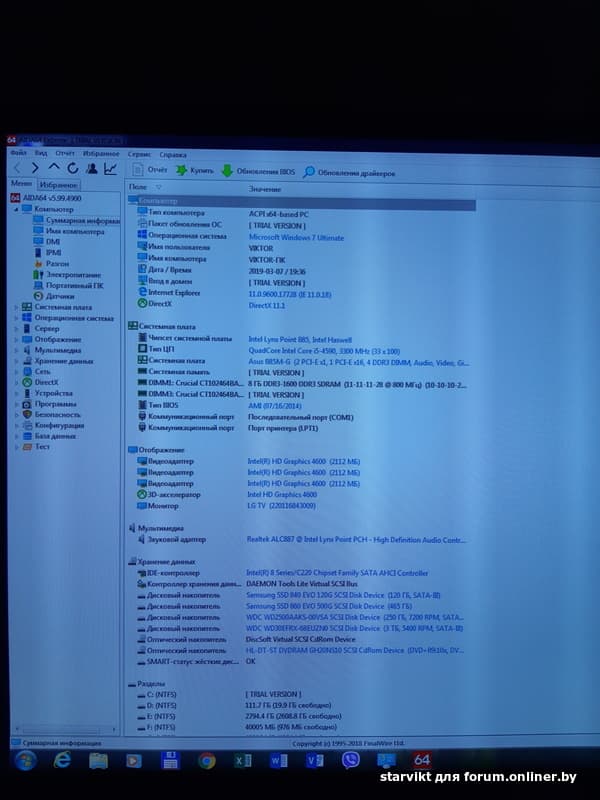The image size is (600, 800).
Task: Click the Безопасность shield icon in tree
Action: [x=27, y=414]
